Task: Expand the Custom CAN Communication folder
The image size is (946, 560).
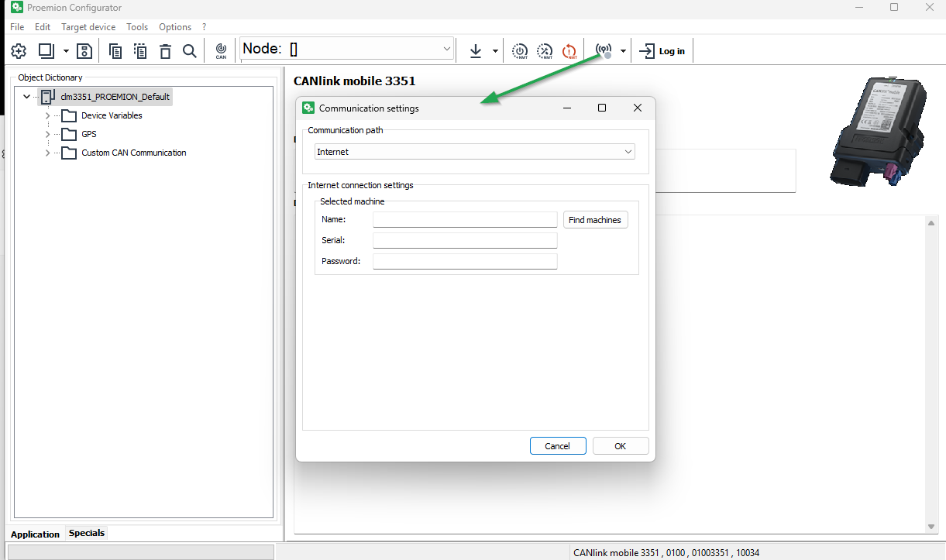Action: click(x=47, y=153)
